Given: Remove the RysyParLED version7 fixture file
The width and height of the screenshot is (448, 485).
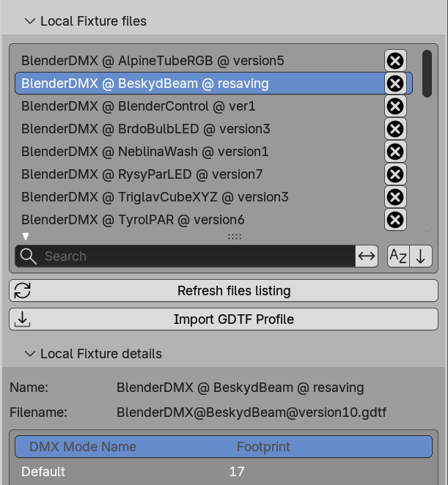Looking at the screenshot, I should (395, 174).
